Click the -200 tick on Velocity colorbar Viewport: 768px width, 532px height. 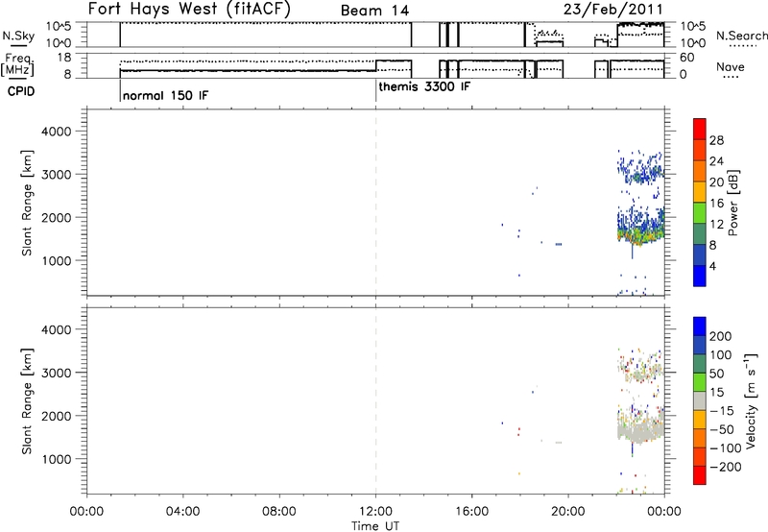click(726, 467)
